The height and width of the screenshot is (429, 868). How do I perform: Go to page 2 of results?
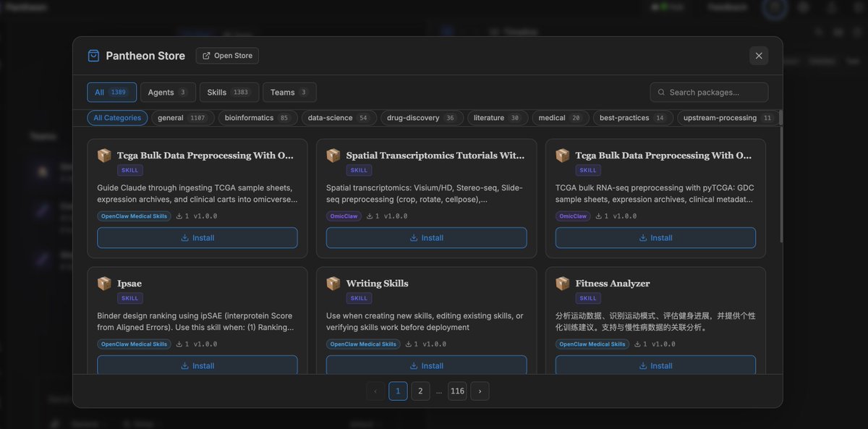(421, 391)
